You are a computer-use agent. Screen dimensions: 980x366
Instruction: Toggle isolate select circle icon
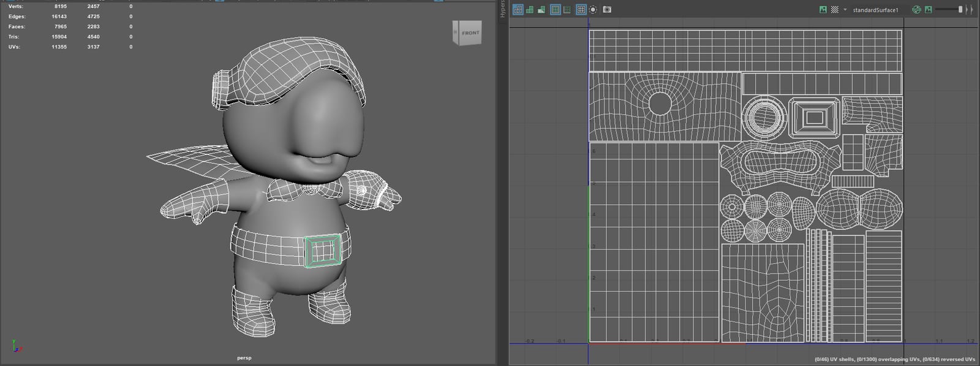coord(593,9)
